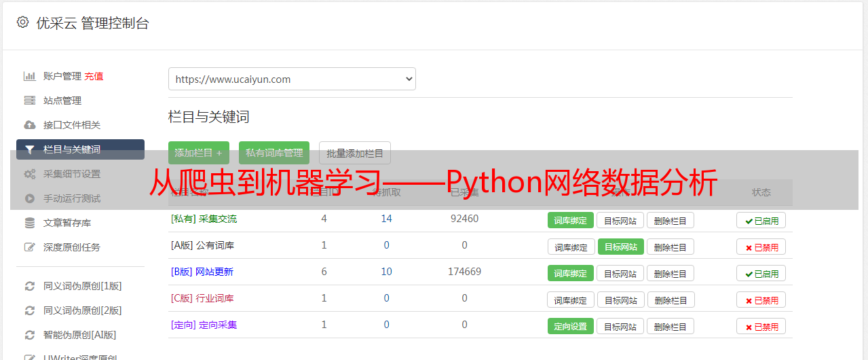
Task: Click the play icon of 手动运行测试
Action: [29, 198]
